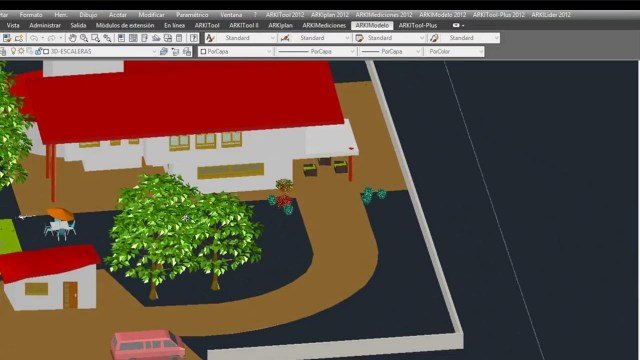Open the PorCapa lineweight dropdown
The width and height of the screenshot is (640, 360).
point(390,52)
